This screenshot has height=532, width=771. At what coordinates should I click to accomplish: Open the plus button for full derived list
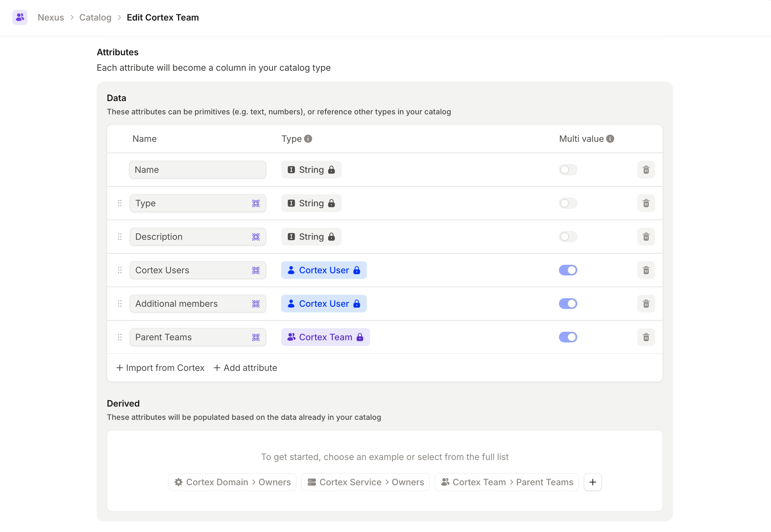click(x=592, y=482)
